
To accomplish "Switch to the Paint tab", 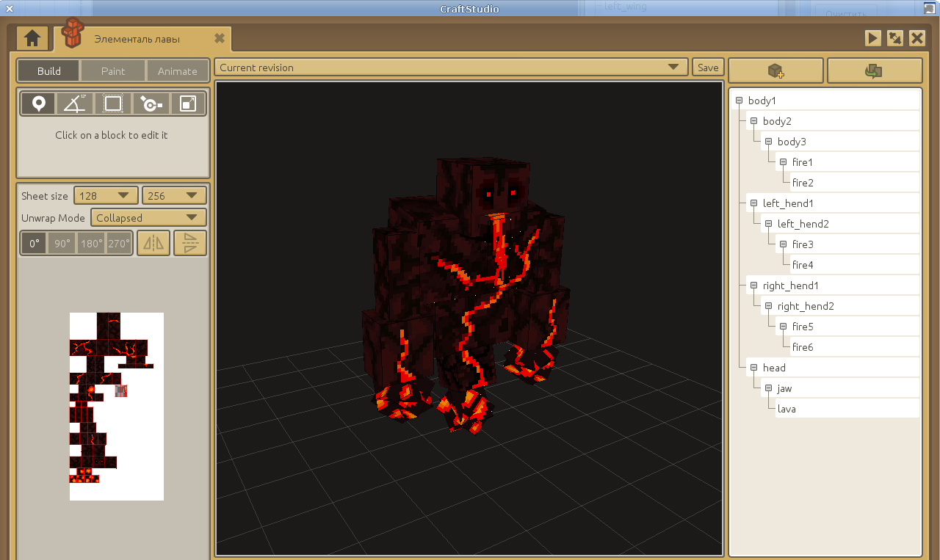I will [113, 71].
